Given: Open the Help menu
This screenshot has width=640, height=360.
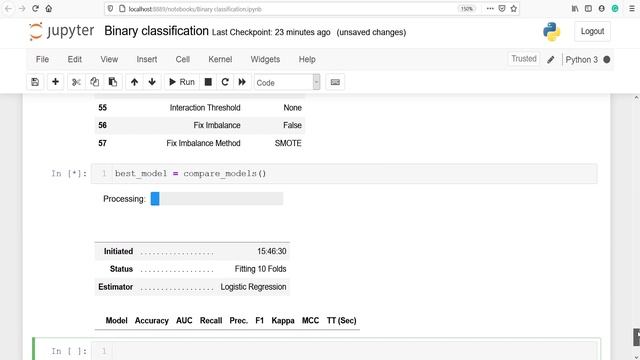Looking at the screenshot, I should tap(307, 60).
